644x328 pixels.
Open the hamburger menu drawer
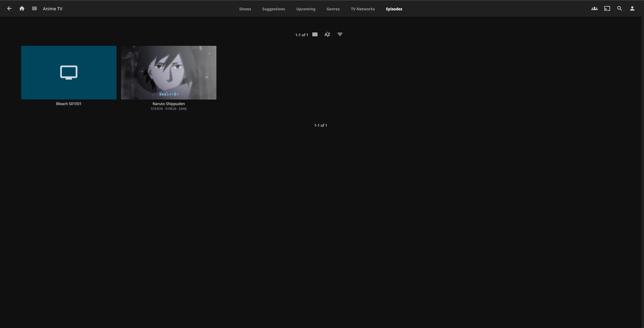coord(34,9)
